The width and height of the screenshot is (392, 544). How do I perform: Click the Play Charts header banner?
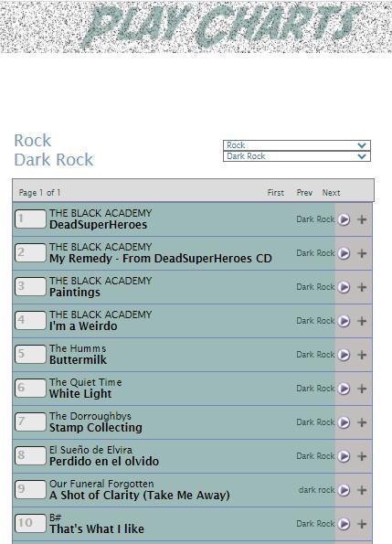pos(196,27)
